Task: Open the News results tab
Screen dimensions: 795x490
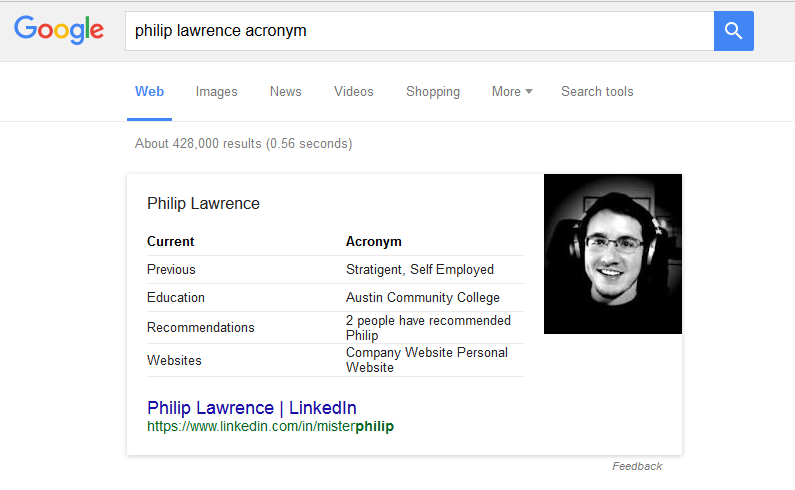Action: point(285,92)
